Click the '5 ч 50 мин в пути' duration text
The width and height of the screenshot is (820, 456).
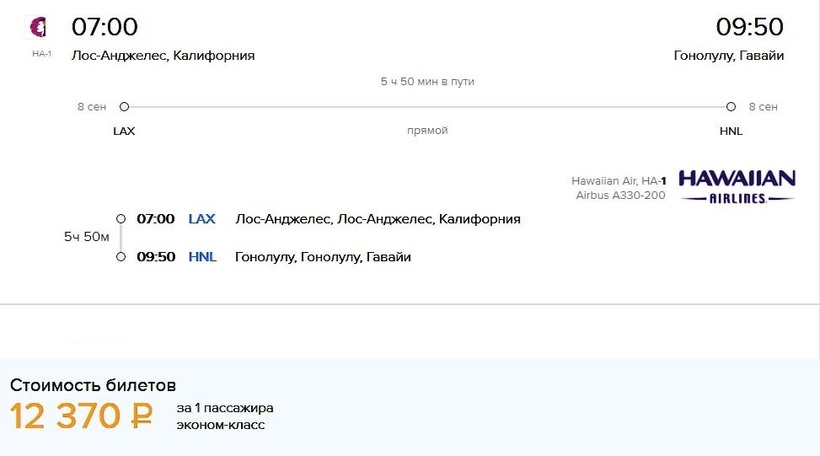427,82
